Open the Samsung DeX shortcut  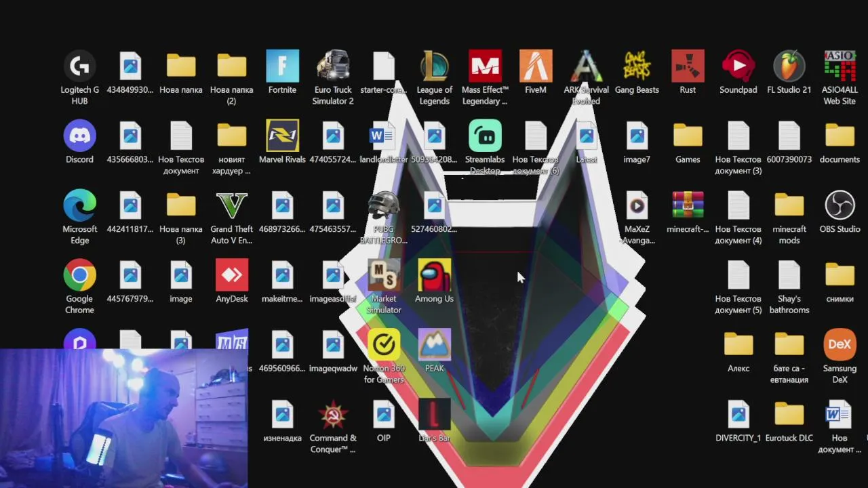pos(840,357)
